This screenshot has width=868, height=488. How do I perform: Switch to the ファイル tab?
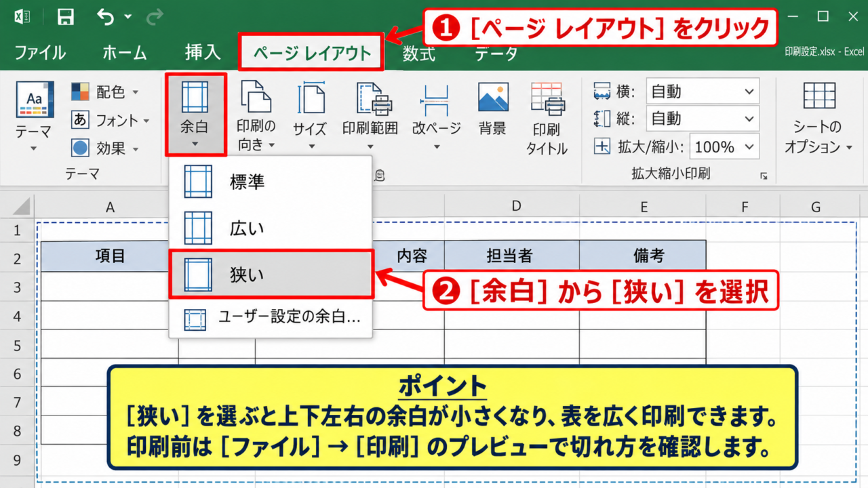point(40,53)
